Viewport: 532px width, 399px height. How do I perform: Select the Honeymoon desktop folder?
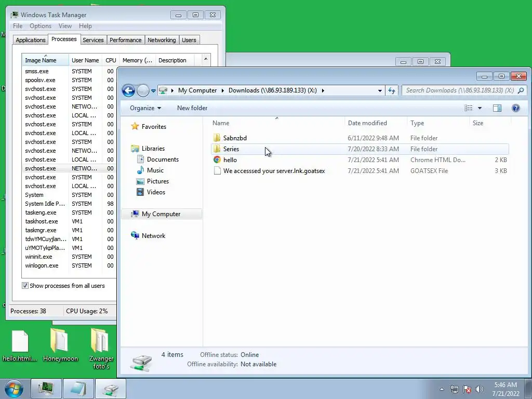(x=60, y=345)
